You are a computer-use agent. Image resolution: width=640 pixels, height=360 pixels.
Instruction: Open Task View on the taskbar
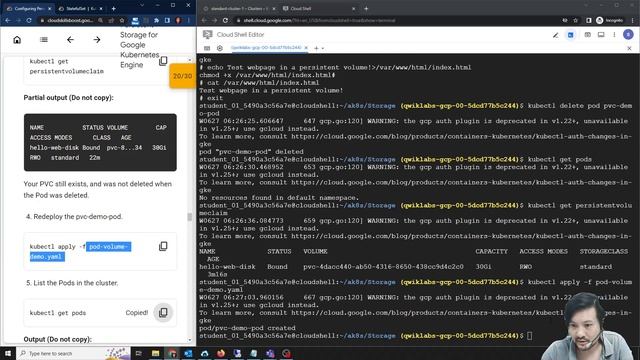click(139, 353)
